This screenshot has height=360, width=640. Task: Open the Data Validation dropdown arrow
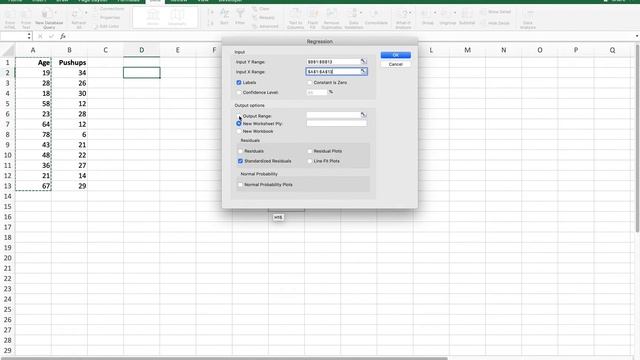click(x=361, y=13)
